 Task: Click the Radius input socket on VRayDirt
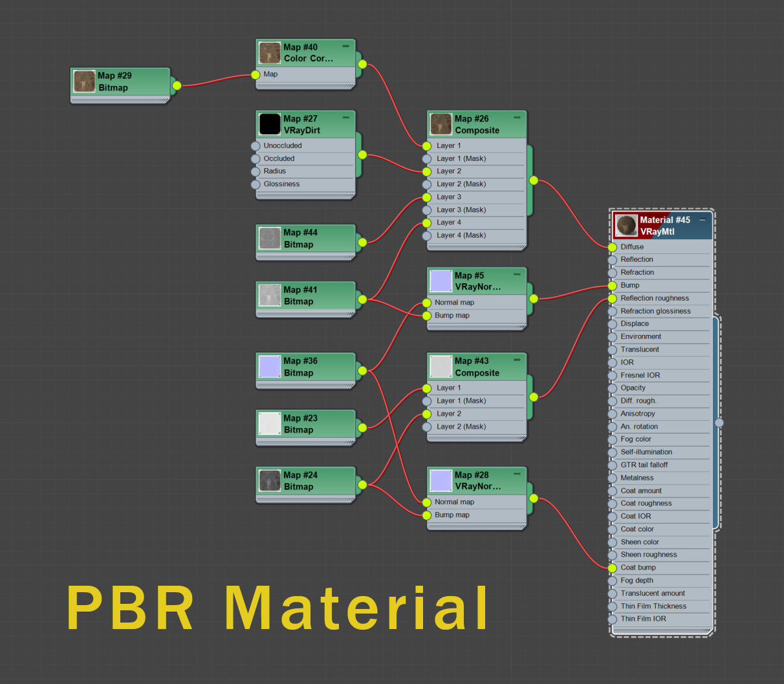(x=256, y=172)
